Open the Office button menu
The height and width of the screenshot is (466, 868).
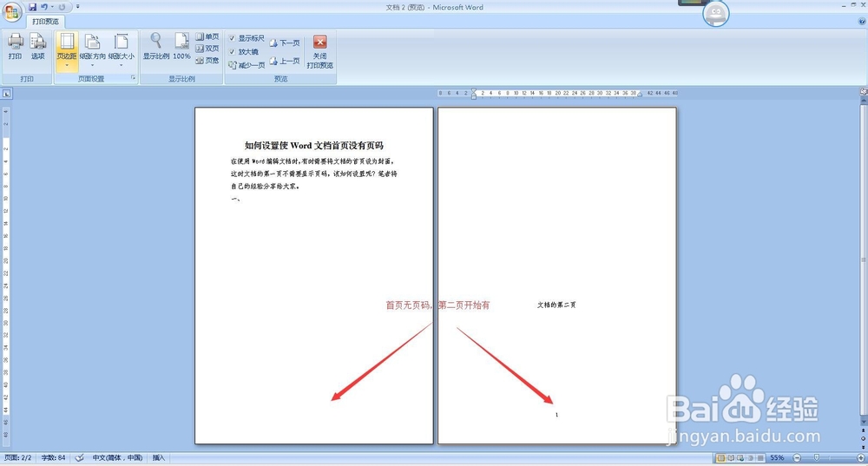pos(11,11)
